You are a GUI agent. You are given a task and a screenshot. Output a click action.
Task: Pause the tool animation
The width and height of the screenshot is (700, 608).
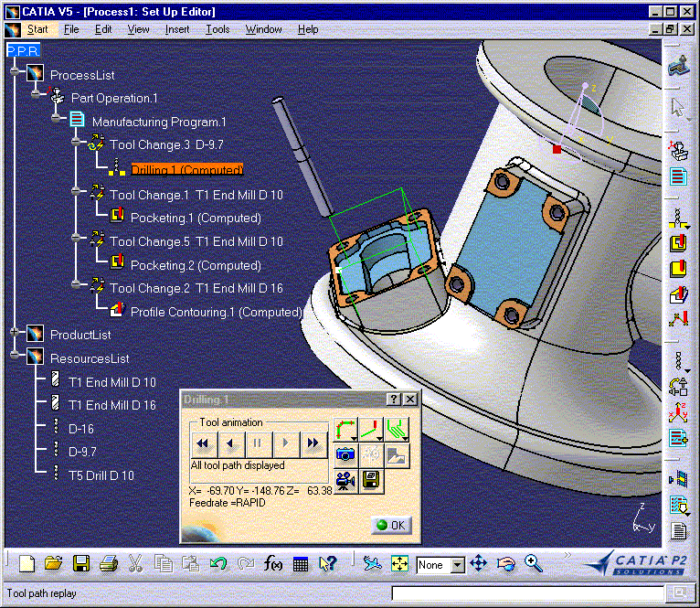(258, 443)
